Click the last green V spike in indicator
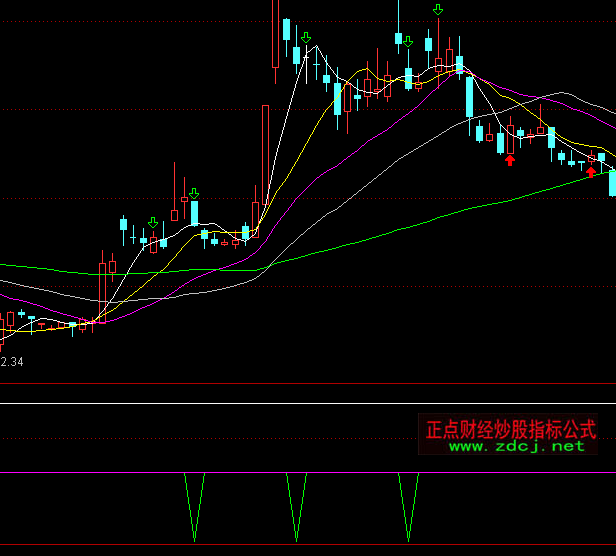 (x=408, y=510)
